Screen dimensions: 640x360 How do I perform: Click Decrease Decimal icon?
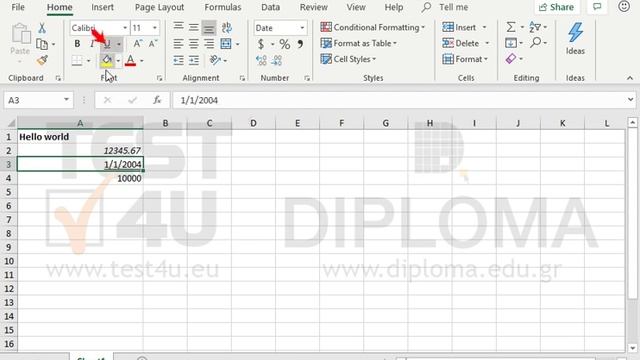tap(277, 60)
